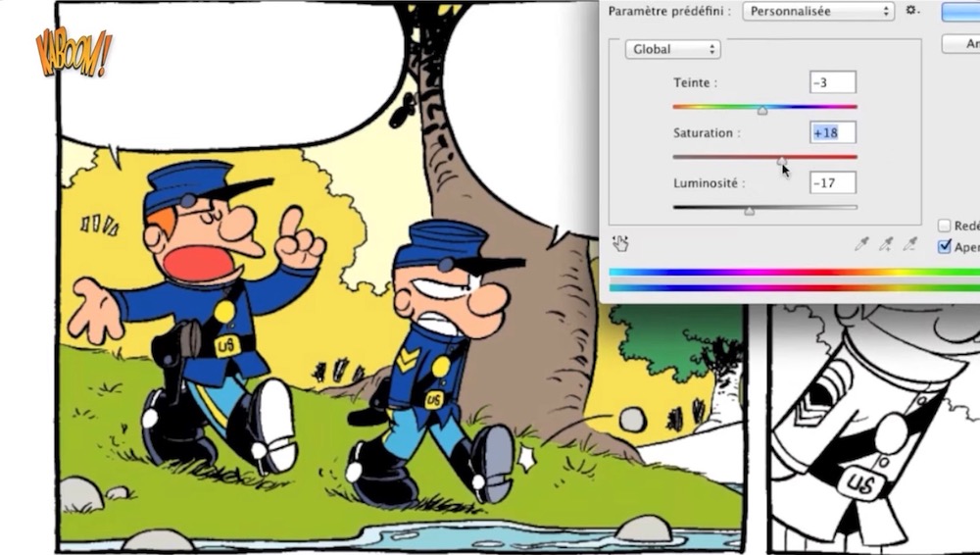This screenshot has width=980, height=555.
Task: Select the add-to-sample eyedropper
Action: click(886, 244)
